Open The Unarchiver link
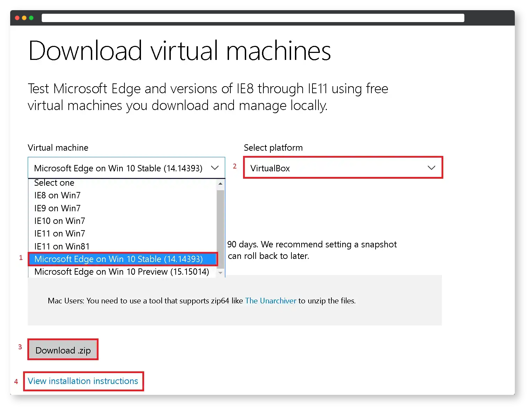 [270, 301]
